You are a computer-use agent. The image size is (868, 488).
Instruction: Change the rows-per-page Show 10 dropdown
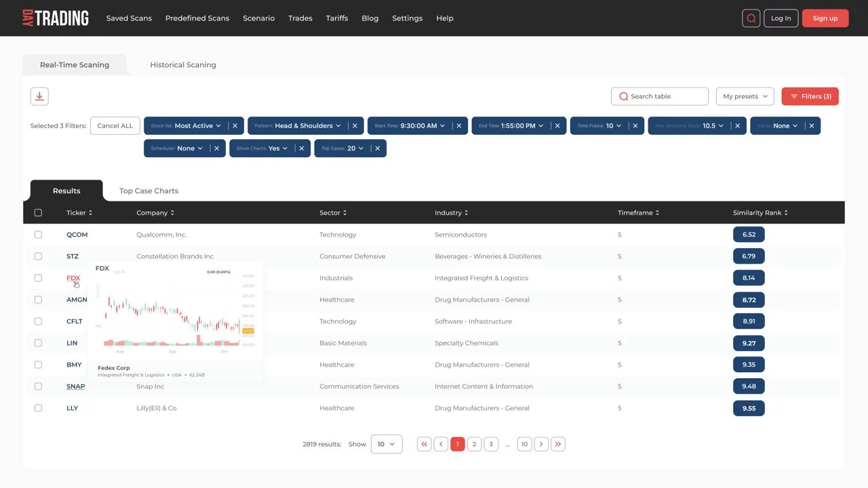click(387, 445)
